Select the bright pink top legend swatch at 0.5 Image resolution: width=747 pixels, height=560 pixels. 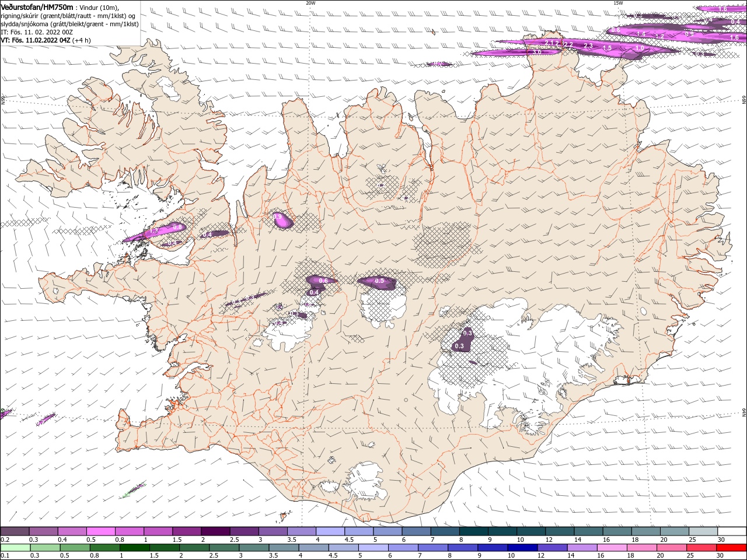tap(100, 531)
